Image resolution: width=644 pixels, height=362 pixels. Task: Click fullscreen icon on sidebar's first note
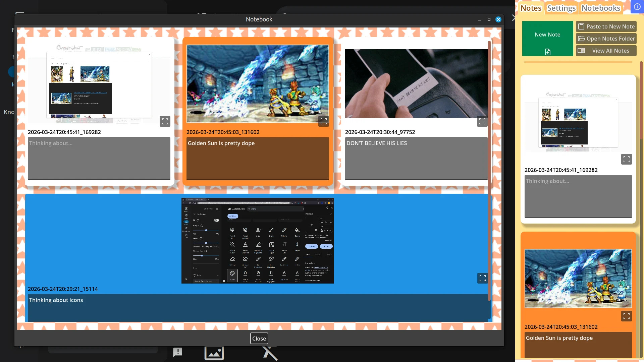click(626, 159)
